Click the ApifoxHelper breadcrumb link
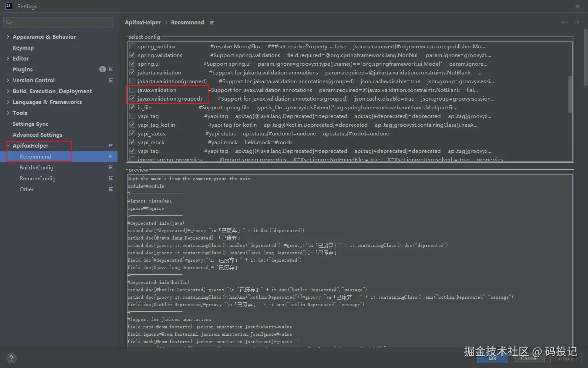588x368 pixels. click(143, 22)
